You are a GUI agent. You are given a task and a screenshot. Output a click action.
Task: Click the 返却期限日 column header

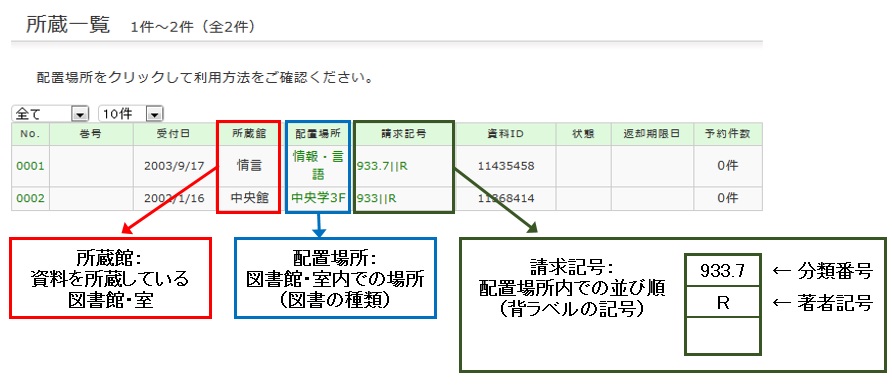[x=652, y=134]
